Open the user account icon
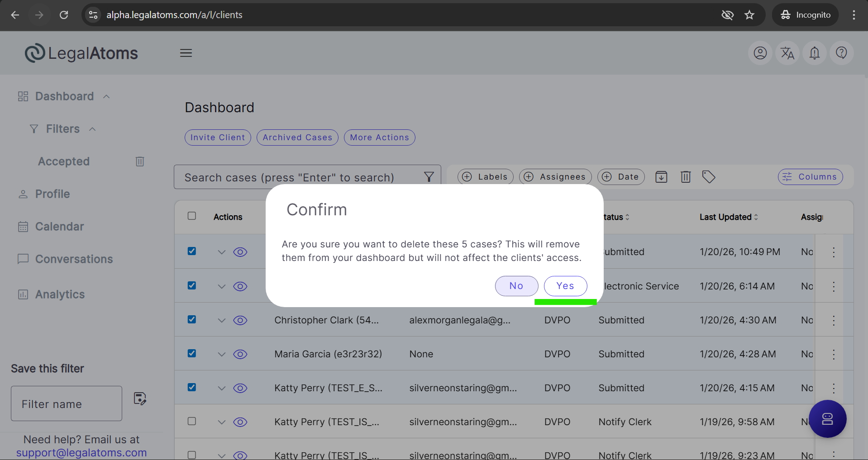This screenshot has height=460, width=868. pos(760,53)
